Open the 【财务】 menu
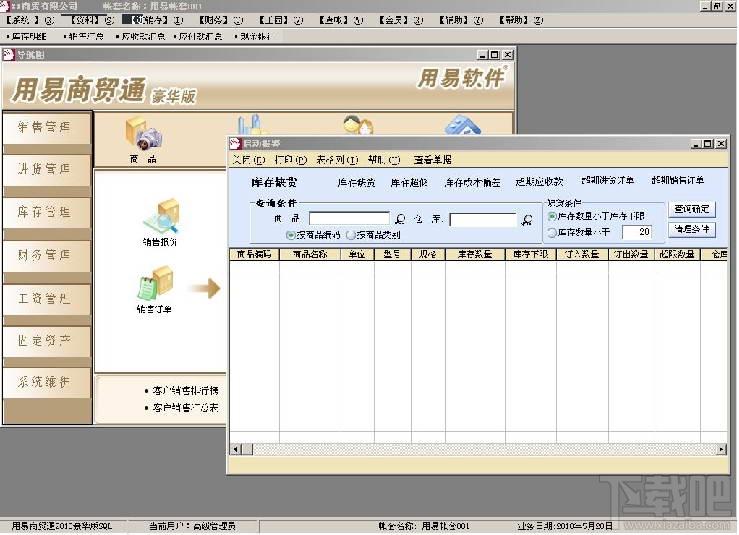Image resolution: width=739 pixels, height=535 pixels. tap(221, 20)
